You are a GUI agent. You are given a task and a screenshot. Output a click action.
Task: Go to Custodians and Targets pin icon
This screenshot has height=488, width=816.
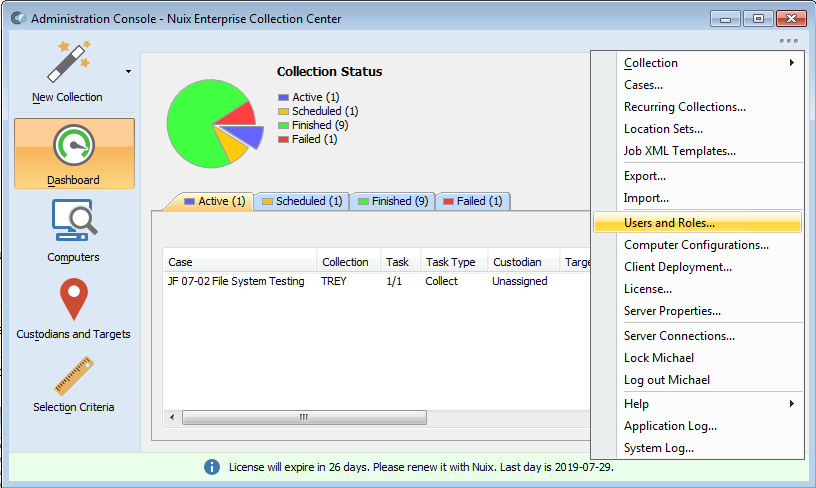pos(74,299)
